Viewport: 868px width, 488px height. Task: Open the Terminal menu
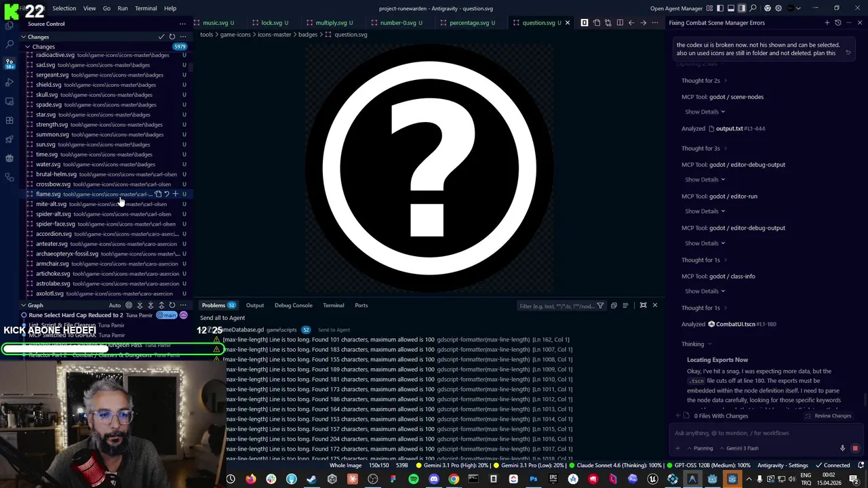146,8
